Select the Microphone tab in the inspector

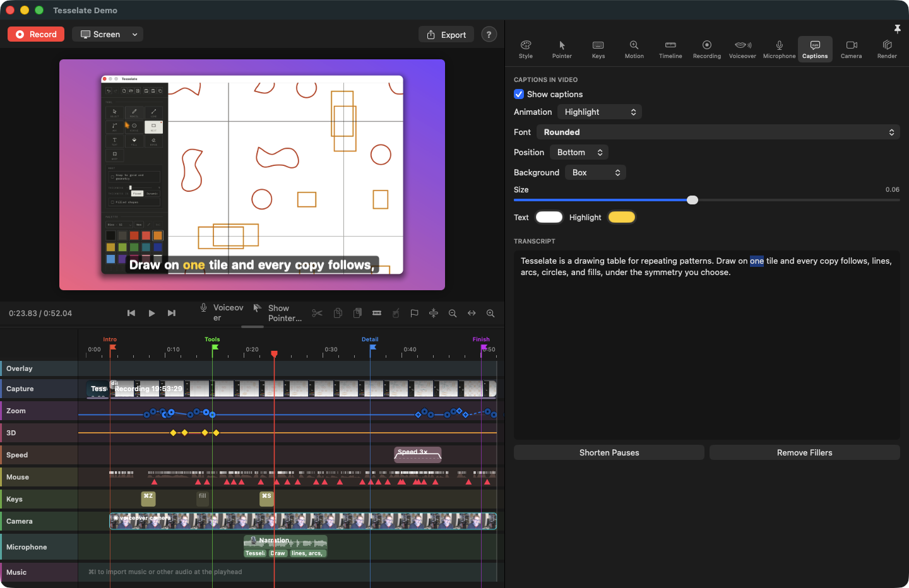point(780,49)
